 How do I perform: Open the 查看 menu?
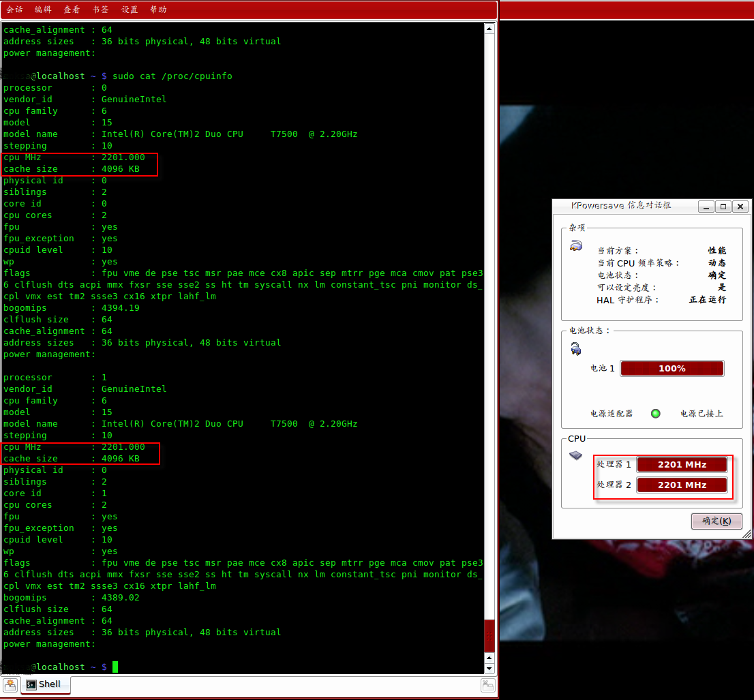[72, 10]
